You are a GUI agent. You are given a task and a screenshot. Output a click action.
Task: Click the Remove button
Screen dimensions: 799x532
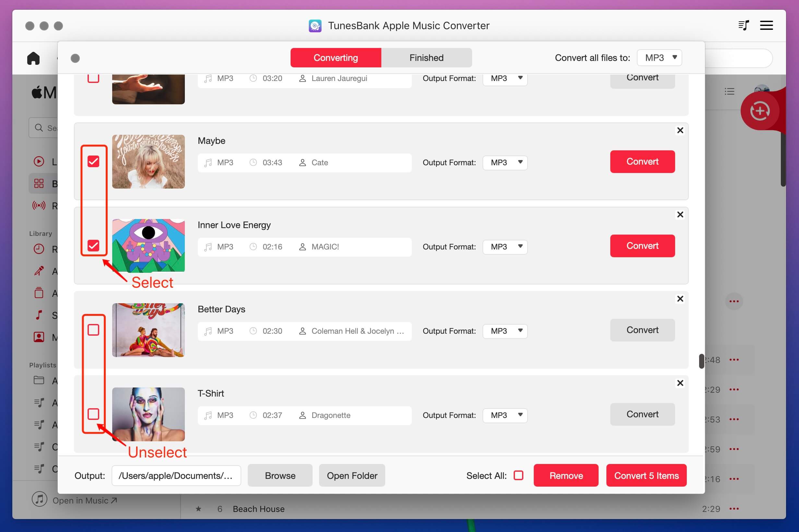(566, 475)
